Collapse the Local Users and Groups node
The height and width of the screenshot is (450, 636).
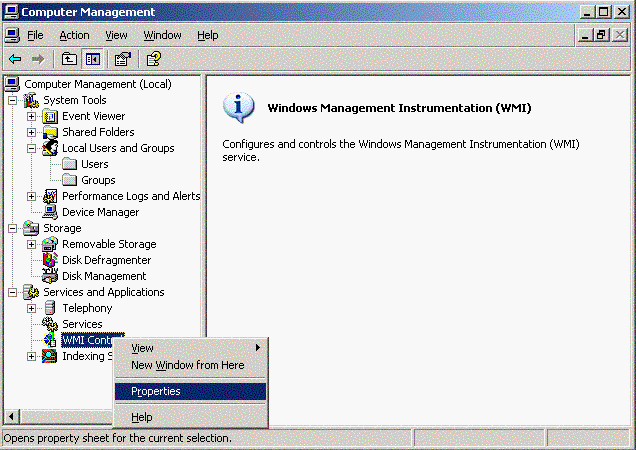tap(31, 148)
